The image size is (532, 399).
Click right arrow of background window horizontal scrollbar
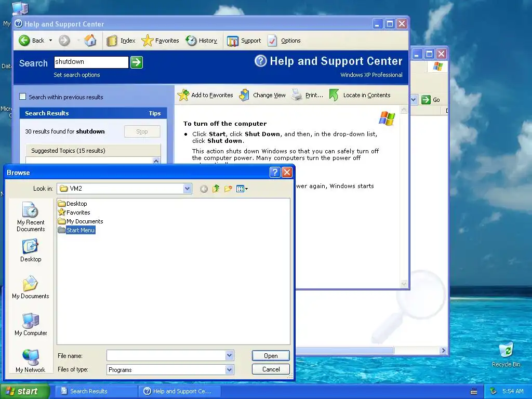443,351
